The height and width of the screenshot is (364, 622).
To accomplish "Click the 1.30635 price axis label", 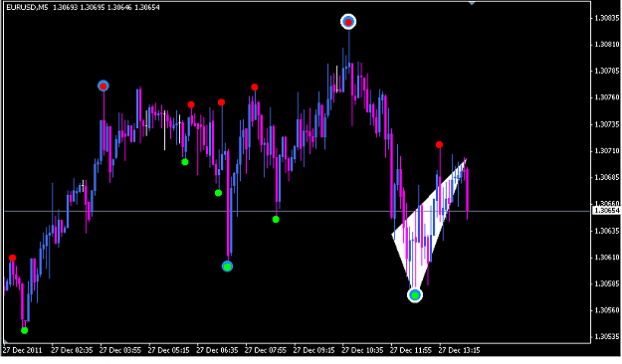I will [x=607, y=231].
